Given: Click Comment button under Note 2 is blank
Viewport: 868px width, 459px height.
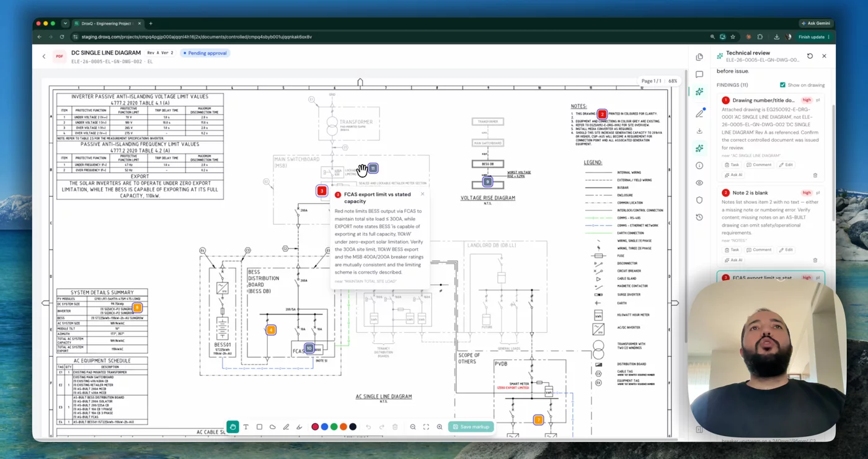Looking at the screenshot, I should coord(759,250).
